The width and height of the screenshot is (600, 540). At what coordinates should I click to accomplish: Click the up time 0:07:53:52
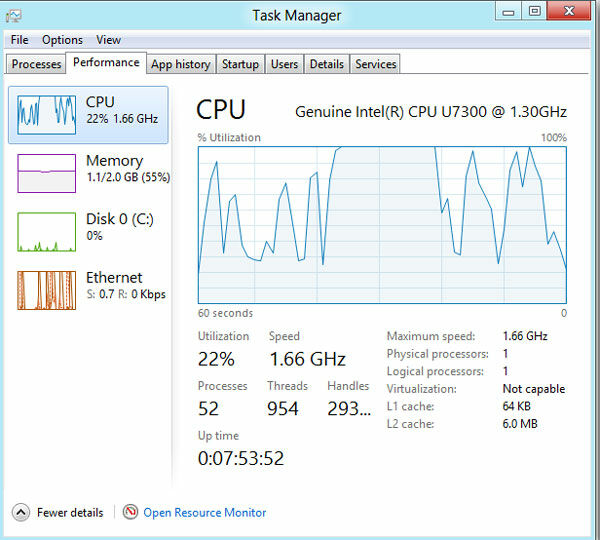pos(241,458)
